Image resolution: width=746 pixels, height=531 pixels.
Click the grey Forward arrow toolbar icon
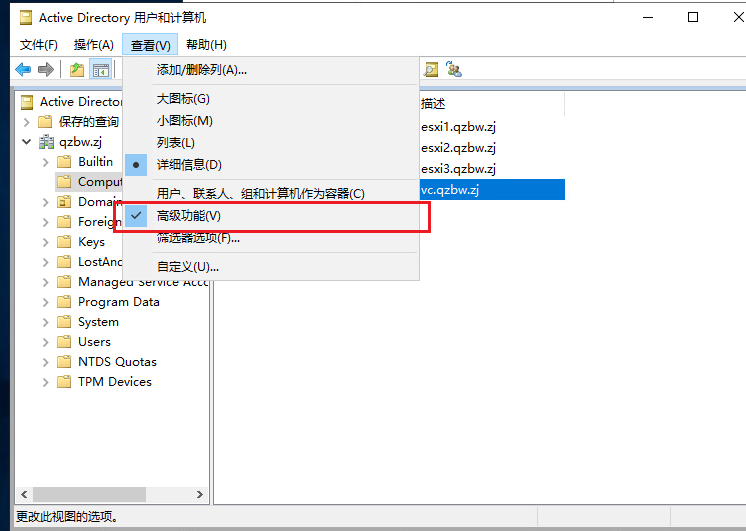coord(45,69)
